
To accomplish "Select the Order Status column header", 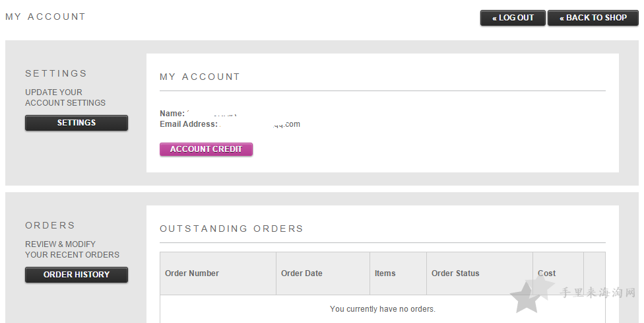I will [x=455, y=273].
